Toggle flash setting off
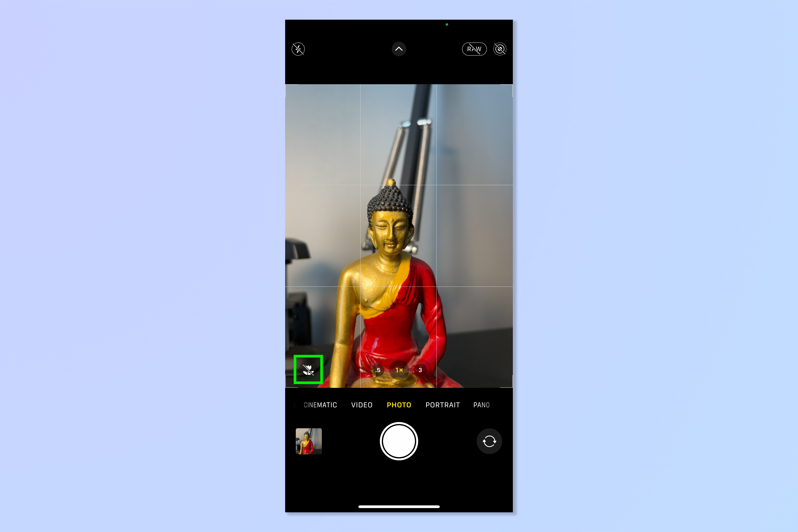 click(298, 49)
